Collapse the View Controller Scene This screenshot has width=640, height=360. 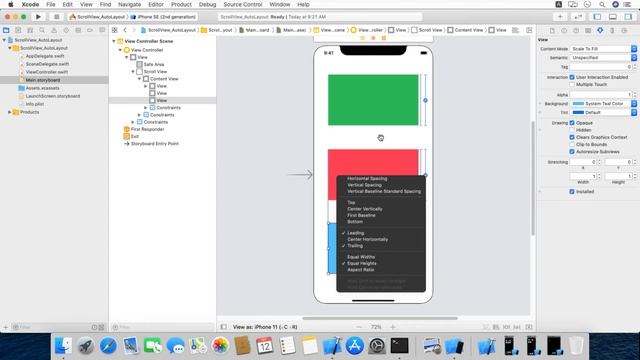[114, 41]
